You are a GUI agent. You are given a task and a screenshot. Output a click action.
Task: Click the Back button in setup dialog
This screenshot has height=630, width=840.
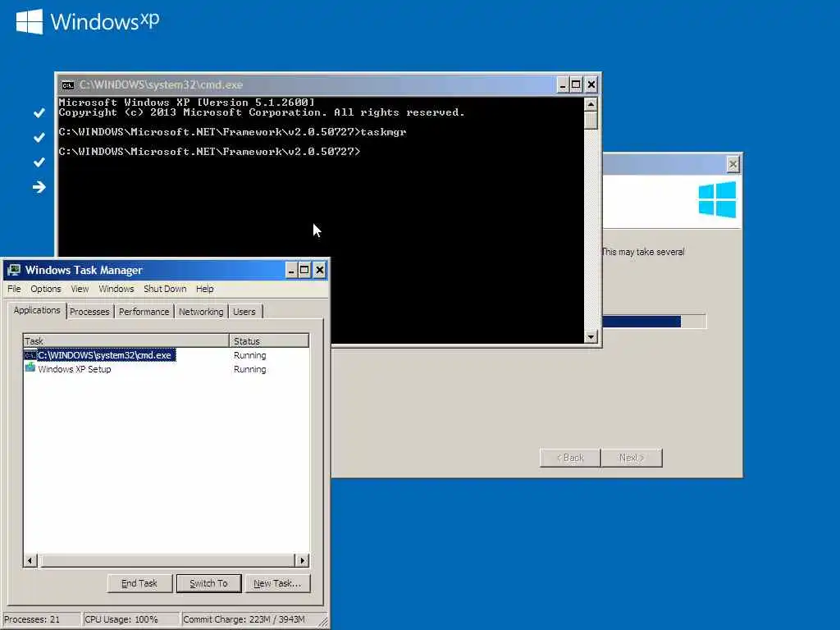(570, 458)
